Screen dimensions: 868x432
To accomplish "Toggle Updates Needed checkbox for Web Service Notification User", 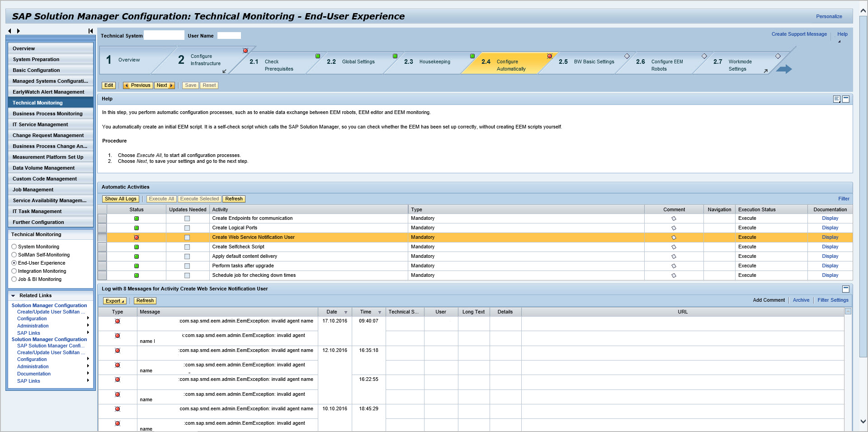I will (x=187, y=237).
